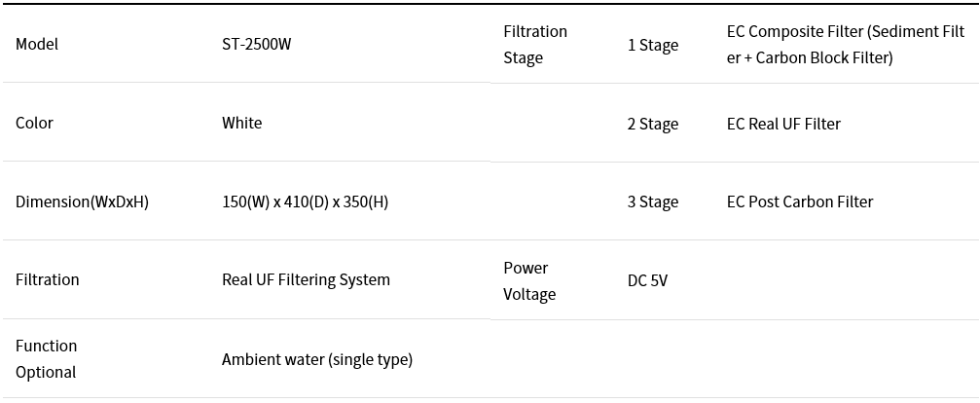This screenshot has height=403, width=980.
Task: Select EC Composite Filter description text
Action: click(x=846, y=45)
